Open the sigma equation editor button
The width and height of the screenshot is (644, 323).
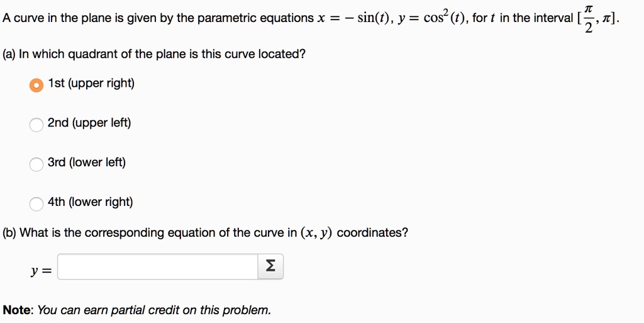click(270, 266)
